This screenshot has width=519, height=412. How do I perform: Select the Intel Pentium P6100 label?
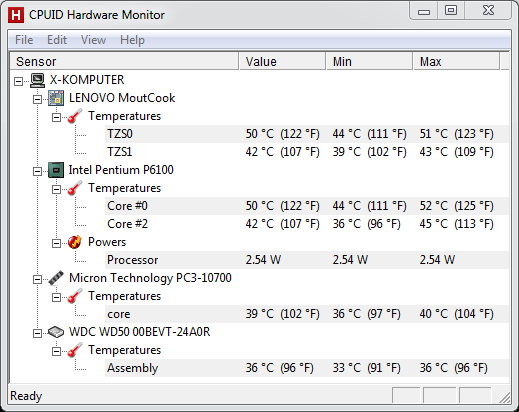(121, 170)
